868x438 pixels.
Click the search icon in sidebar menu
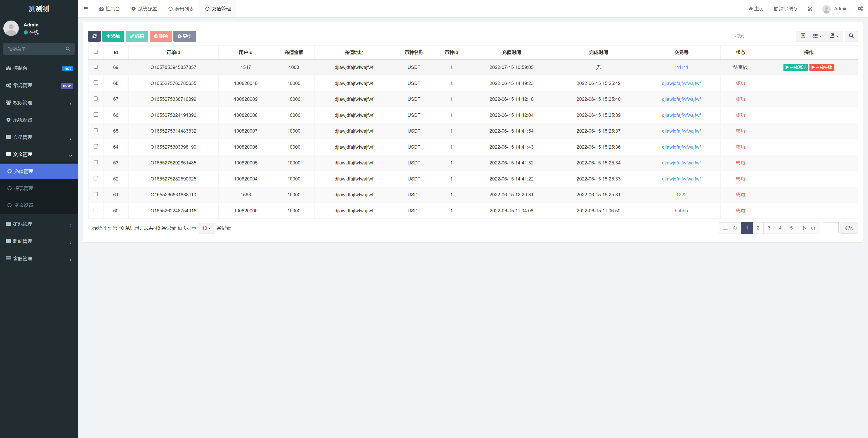coord(68,49)
